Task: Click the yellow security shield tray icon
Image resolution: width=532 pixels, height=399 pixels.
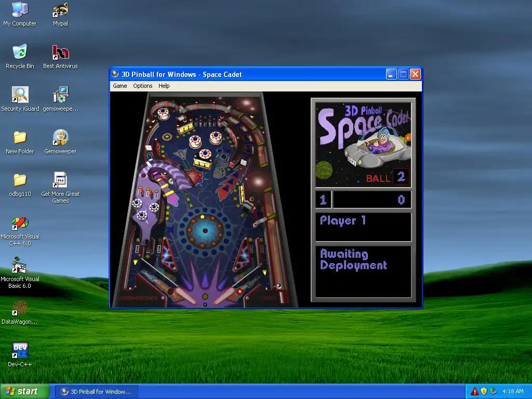Action: (484, 391)
